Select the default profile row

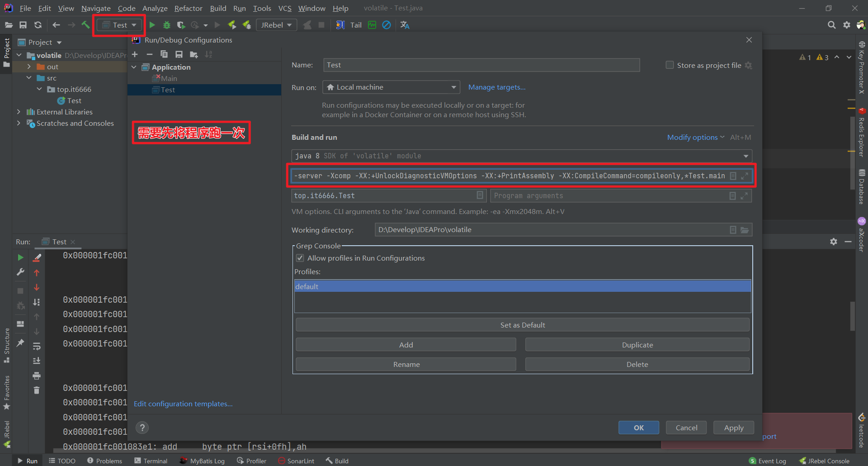[523, 286]
